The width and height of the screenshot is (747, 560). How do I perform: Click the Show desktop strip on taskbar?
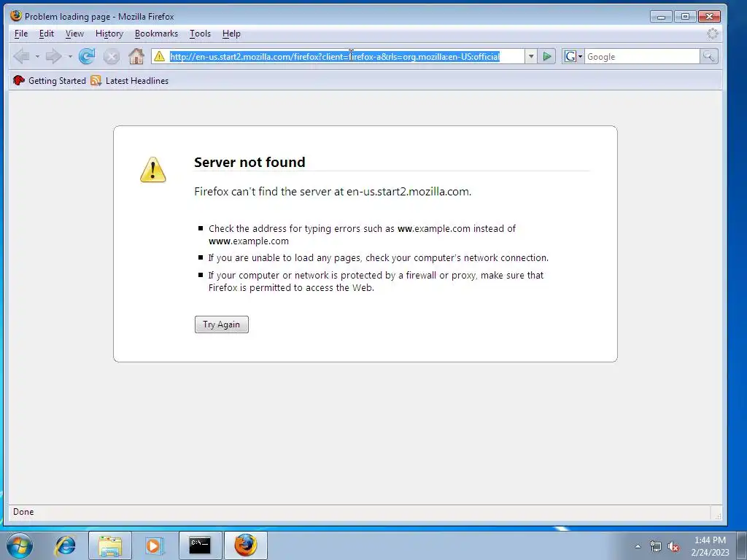coord(742,545)
